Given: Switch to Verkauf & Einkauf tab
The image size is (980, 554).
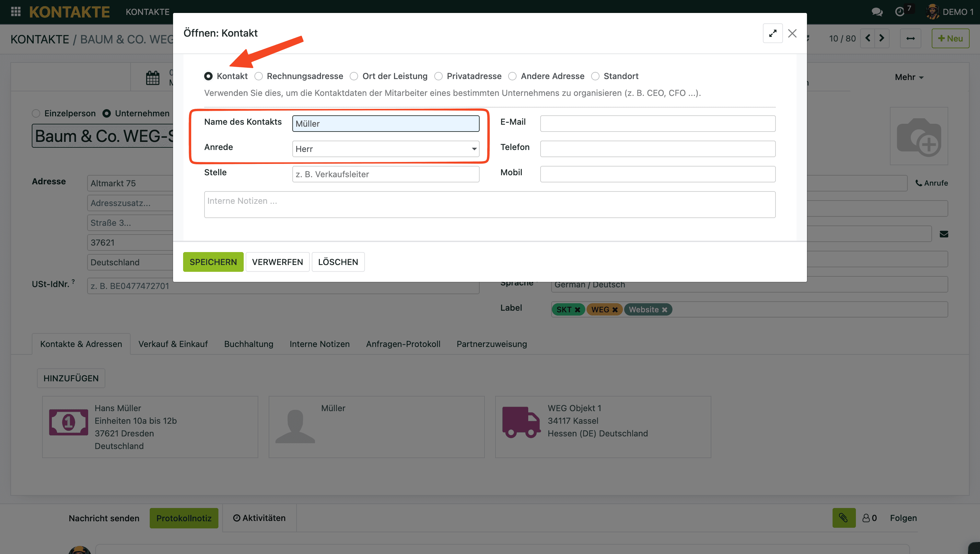Looking at the screenshot, I should (x=173, y=344).
